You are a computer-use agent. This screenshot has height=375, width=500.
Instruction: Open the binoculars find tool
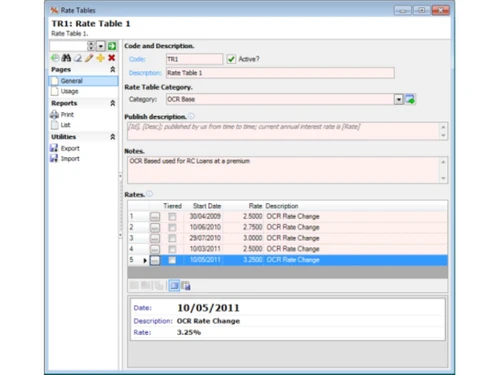(x=66, y=58)
